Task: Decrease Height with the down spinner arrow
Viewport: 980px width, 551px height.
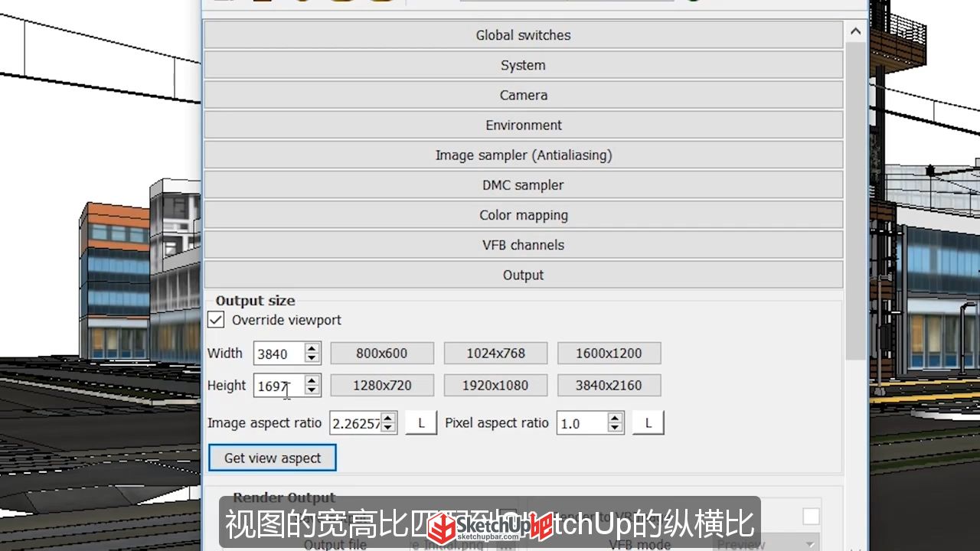Action: click(x=312, y=390)
